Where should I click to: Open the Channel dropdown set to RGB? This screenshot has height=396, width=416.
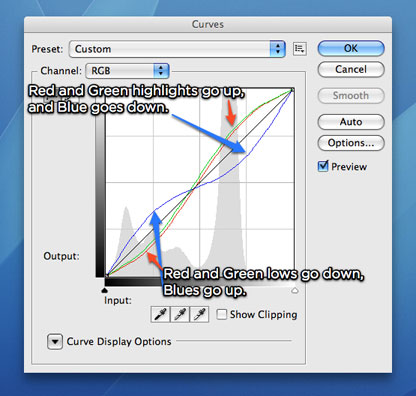[x=127, y=71]
